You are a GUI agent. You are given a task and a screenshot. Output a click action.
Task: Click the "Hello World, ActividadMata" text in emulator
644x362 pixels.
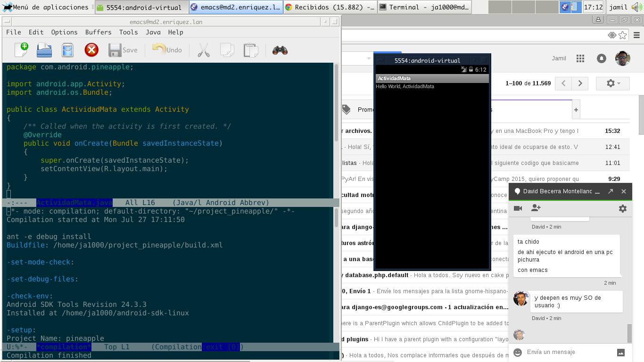point(405,87)
